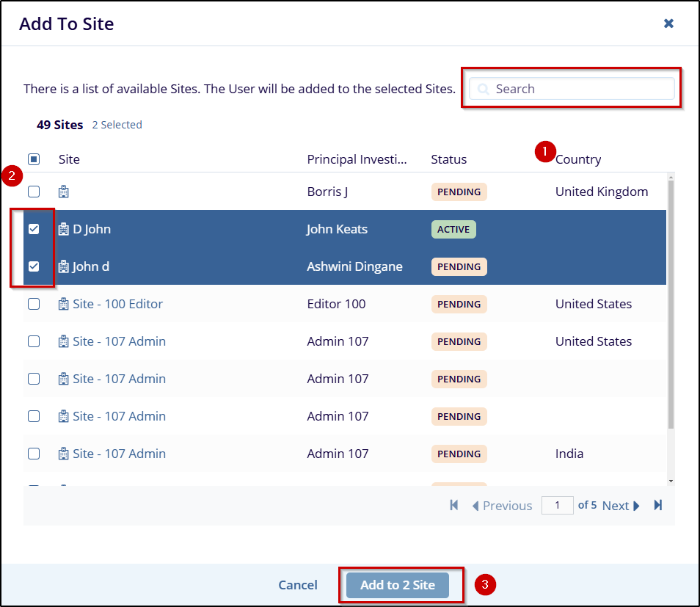Toggle the select-all header checkbox
The width and height of the screenshot is (700, 607).
coord(34,159)
